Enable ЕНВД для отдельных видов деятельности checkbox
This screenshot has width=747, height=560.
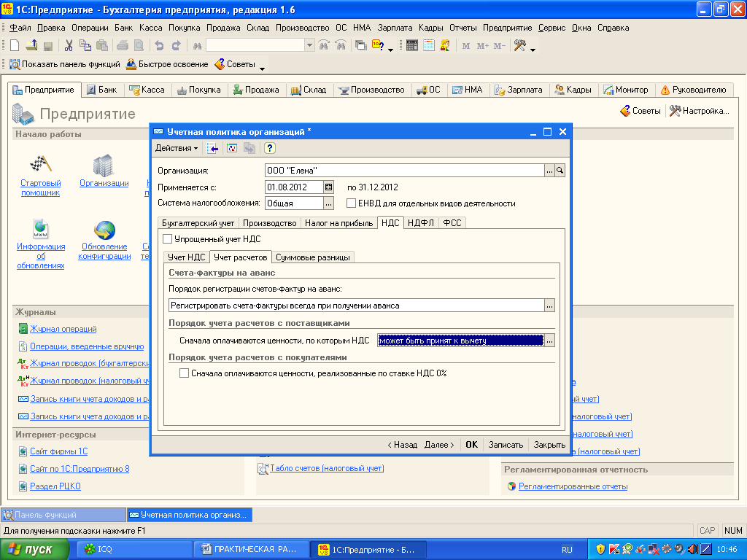pos(351,203)
